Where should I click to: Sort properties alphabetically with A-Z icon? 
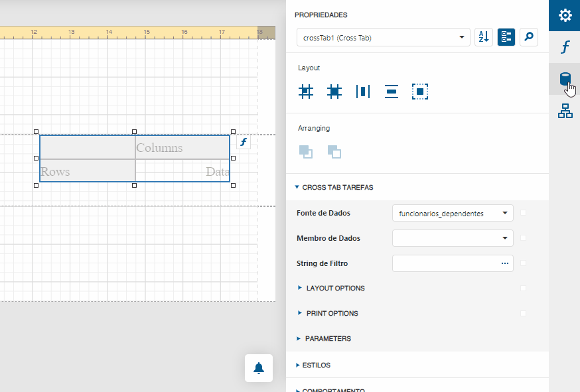pos(483,38)
